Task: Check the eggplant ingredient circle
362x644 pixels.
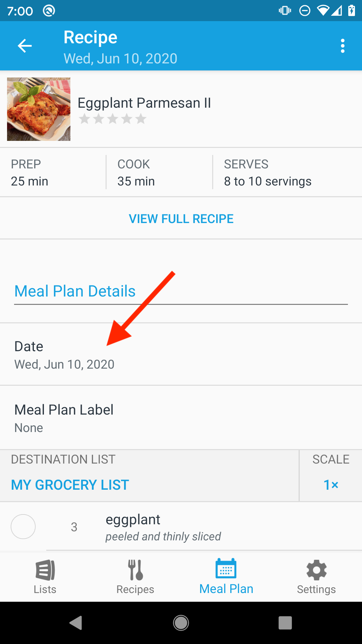Action: tap(23, 527)
